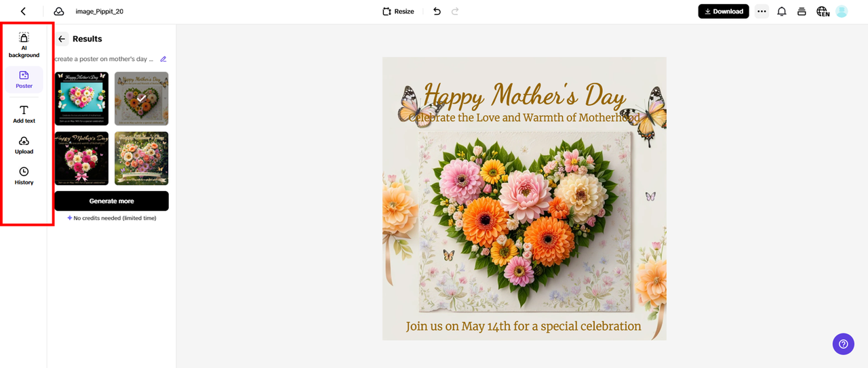
Task: Select the dark green floral poster thumbnail
Action: [x=141, y=158]
